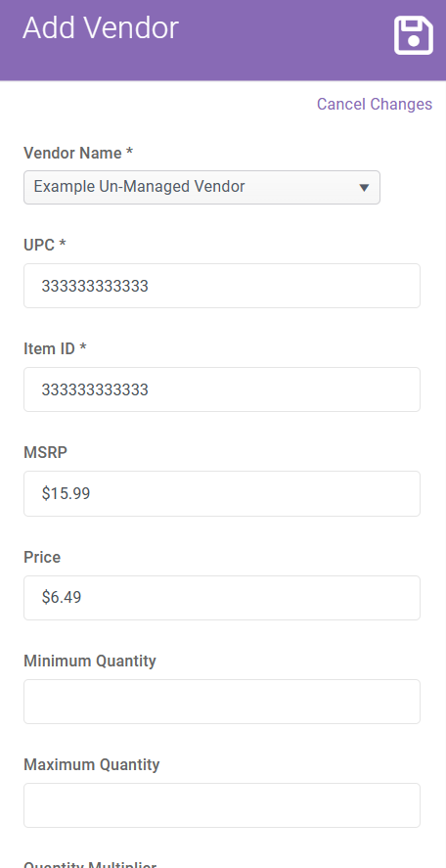
Task: Click the Vendor Name label
Action: click(x=78, y=154)
